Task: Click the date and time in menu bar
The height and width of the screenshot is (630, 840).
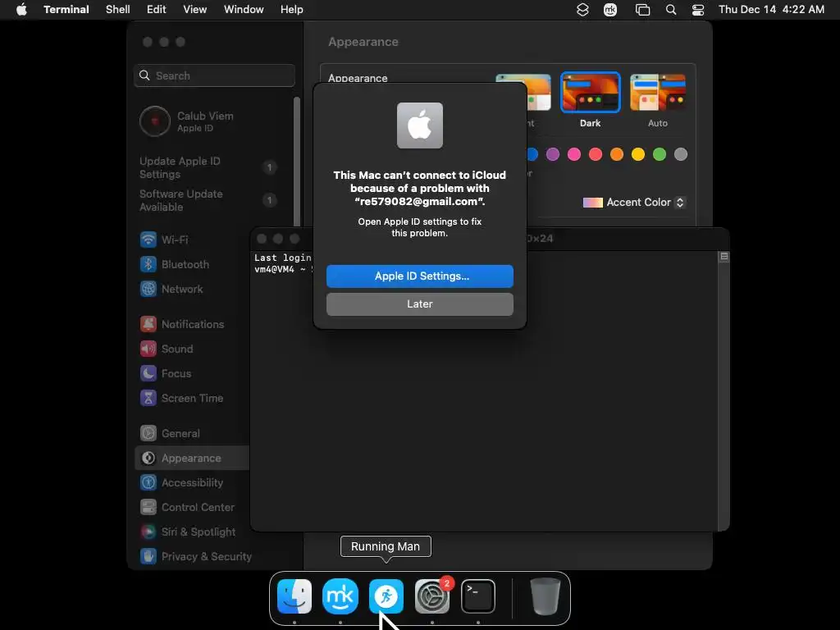Action: pyautogui.click(x=771, y=10)
